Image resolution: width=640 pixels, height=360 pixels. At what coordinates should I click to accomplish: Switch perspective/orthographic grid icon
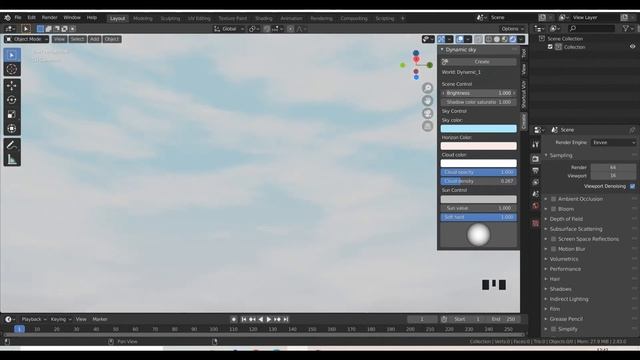pyautogui.click(x=427, y=126)
